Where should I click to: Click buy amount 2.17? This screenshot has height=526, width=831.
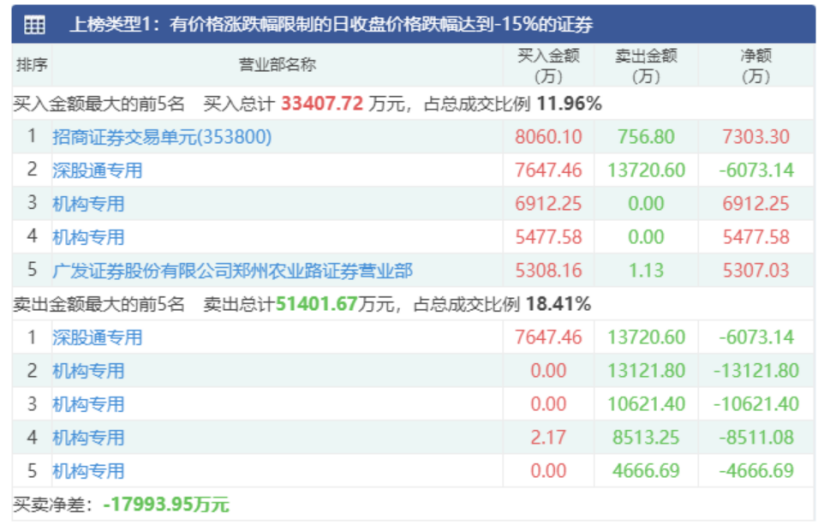549,437
